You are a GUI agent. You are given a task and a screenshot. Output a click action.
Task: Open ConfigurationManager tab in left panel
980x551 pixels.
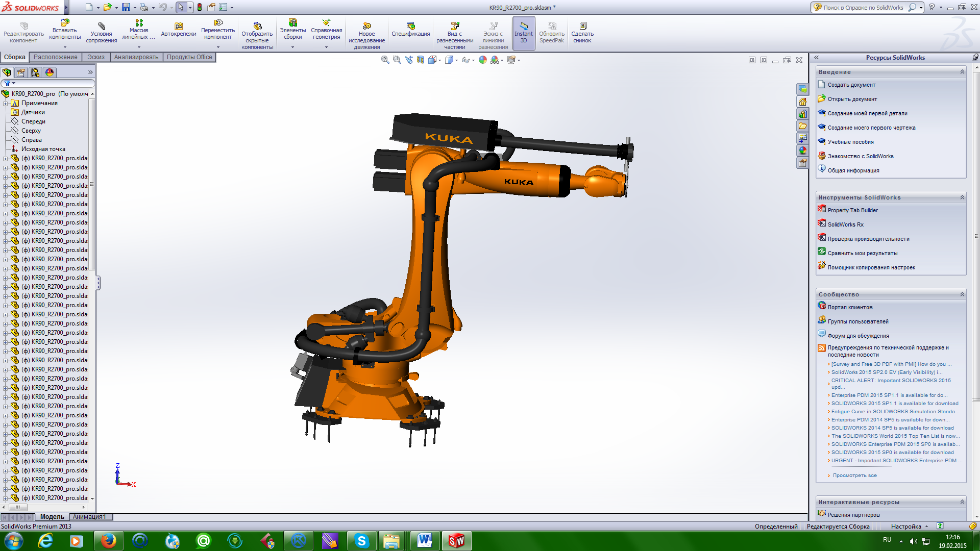(35, 72)
